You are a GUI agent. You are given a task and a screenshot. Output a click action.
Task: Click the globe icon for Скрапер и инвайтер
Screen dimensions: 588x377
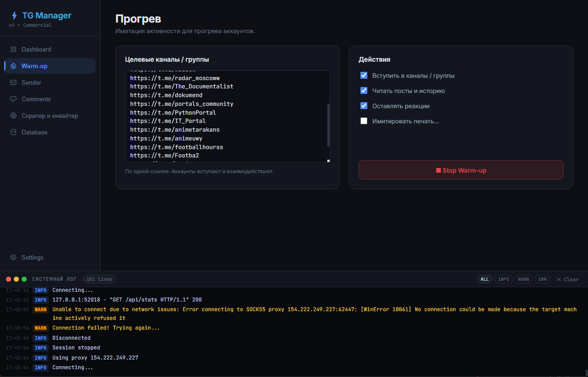coord(13,116)
